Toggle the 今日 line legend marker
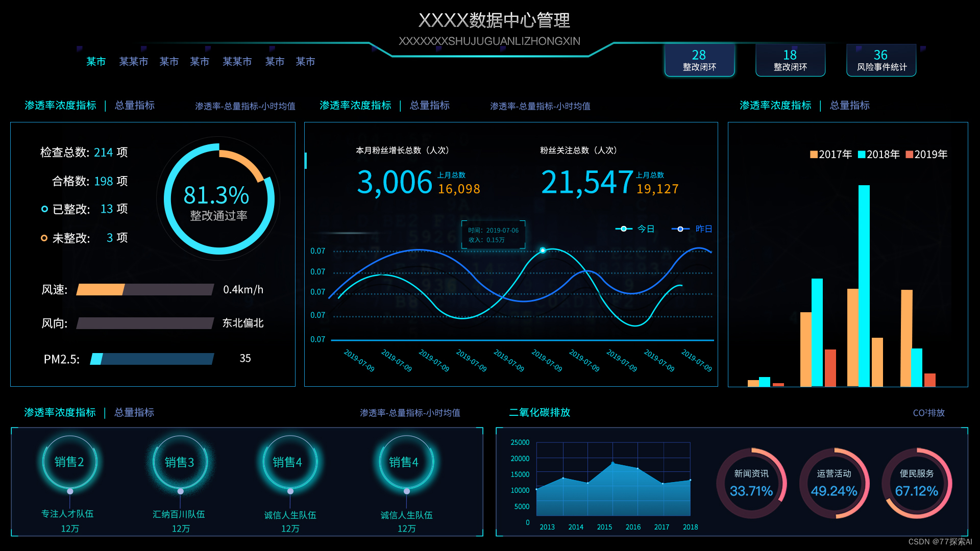Viewport: 980px width, 551px height. pos(624,229)
